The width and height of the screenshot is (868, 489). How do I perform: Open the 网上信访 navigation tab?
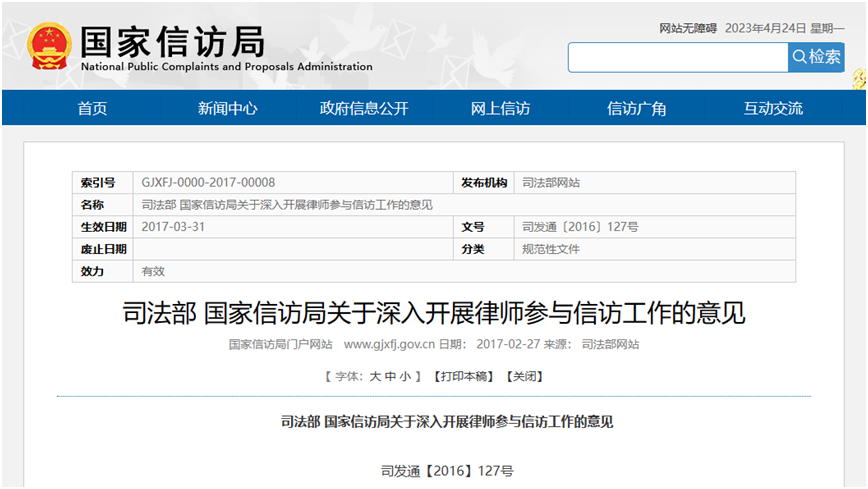(500, 108)
